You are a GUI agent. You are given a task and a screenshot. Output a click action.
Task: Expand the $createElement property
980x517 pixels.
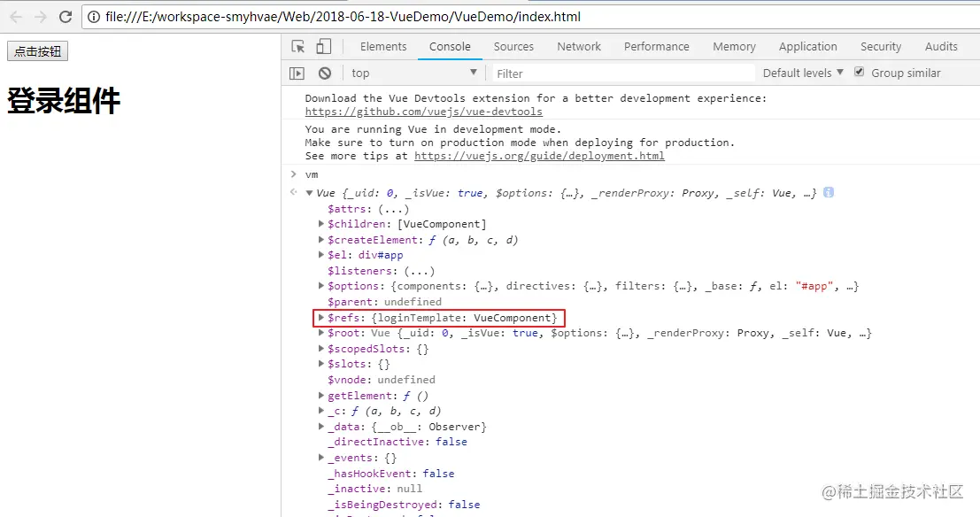pos(321,239)
